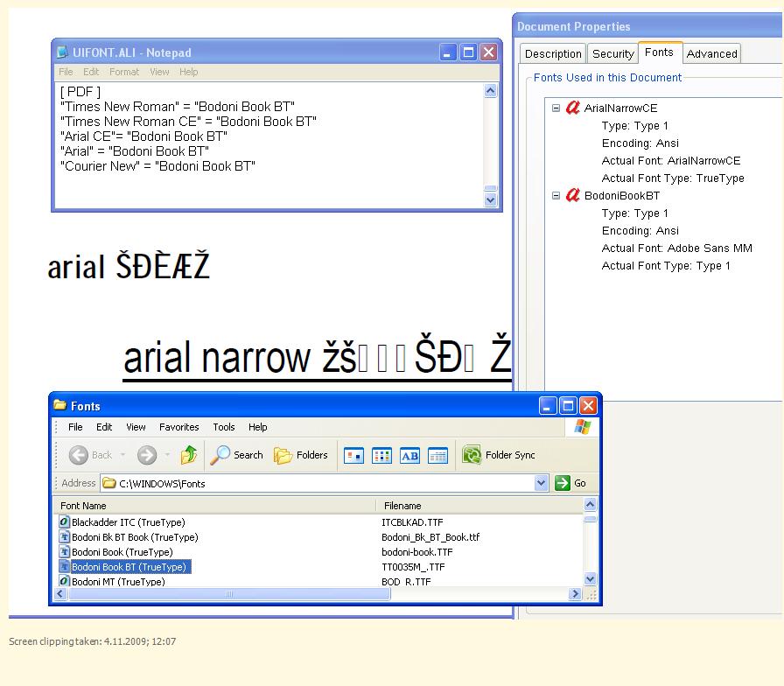Click the bodoni-book.TTF filename
The height and width of the screenshot is (686, 784).
pos(417,552)
